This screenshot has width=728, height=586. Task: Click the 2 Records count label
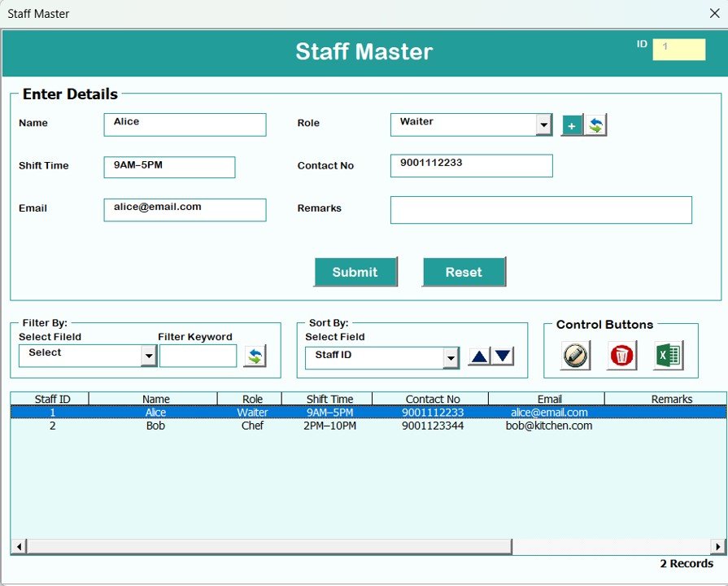(687, 563)
